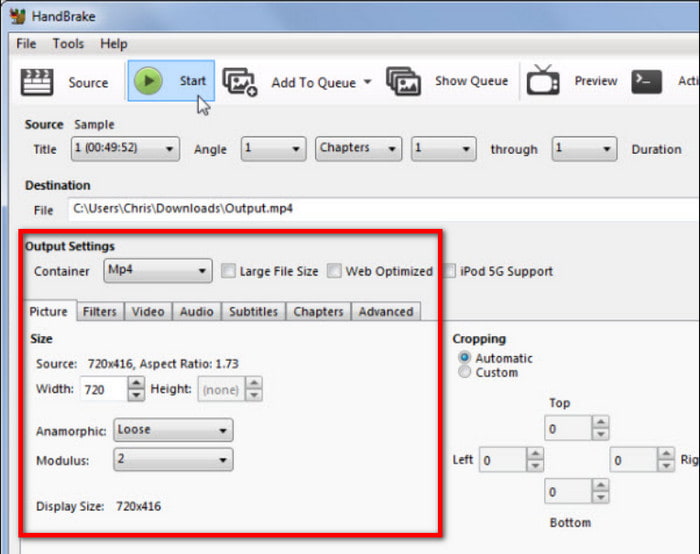The width and height of the screenshot is (700, 554).
Task: Click the Show Queue label
Action: 471,81
